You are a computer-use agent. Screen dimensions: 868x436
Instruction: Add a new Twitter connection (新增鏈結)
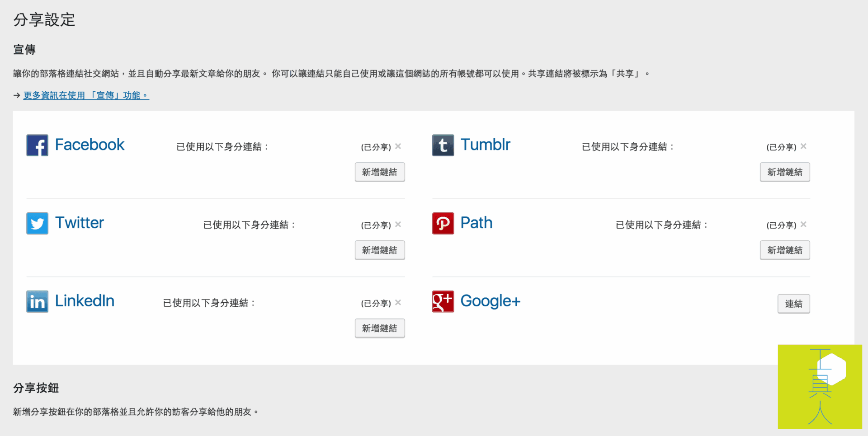380,250
